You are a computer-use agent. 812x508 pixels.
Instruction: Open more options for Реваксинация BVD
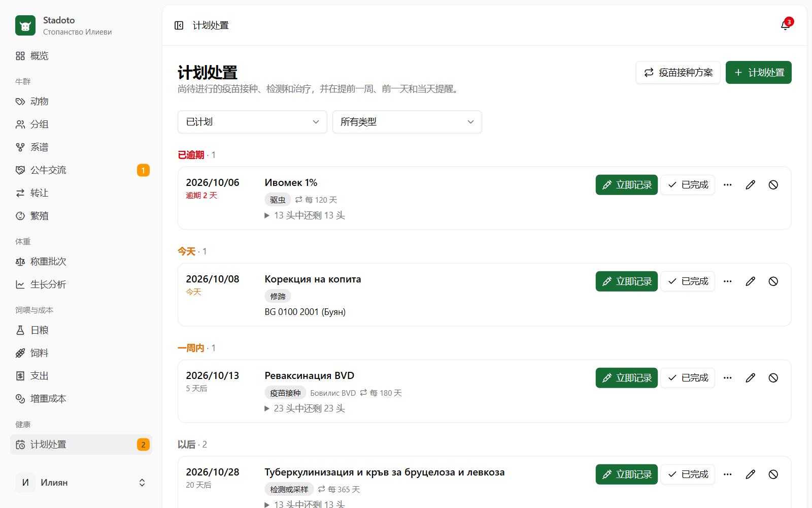727,378
